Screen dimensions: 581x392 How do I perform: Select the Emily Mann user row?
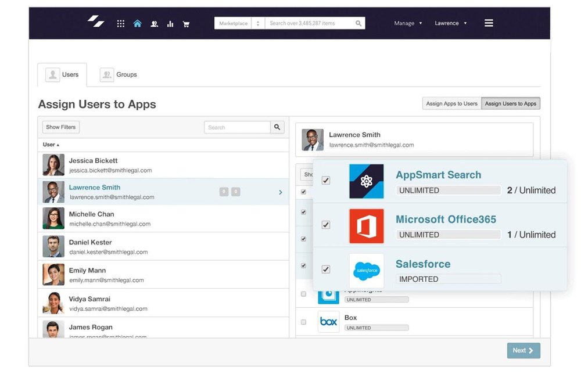pyautogui.click(x=163, y=275)
